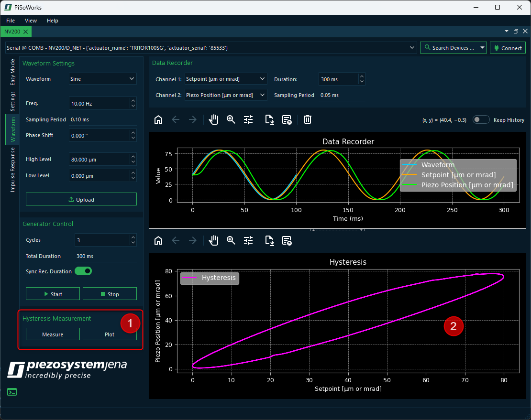This screenshot has width=531, height=420.
Task: Open the console via the terminal icon bottom left
Action: [11, 392]
